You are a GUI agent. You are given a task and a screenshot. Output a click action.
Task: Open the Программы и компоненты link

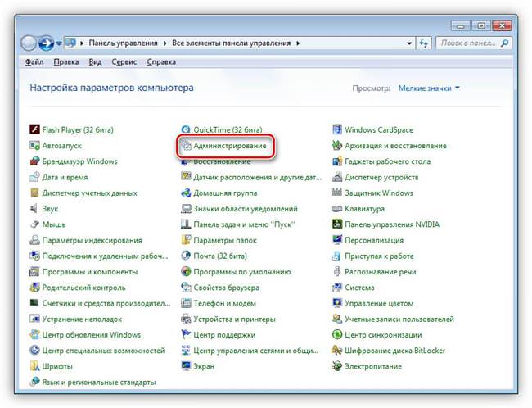tap(89, 272)
